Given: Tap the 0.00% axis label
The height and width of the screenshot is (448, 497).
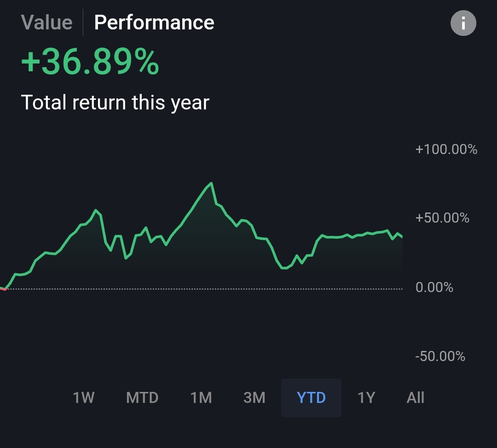Looking at the screenshot, I should (434, 287).
